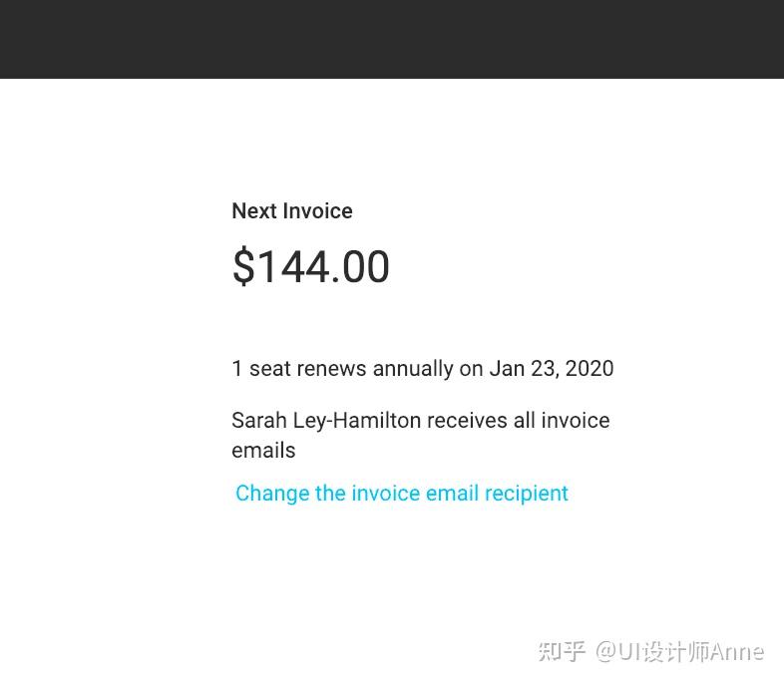Click the "144" digits of the amount
The width and height of the screenshot is (784, 683).
pos(292,267)
